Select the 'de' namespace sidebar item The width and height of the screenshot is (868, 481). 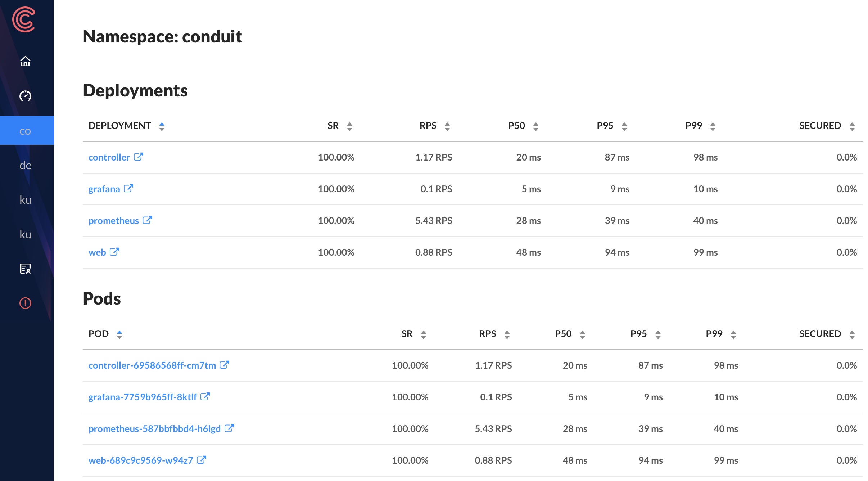click(x=25, y=165)
